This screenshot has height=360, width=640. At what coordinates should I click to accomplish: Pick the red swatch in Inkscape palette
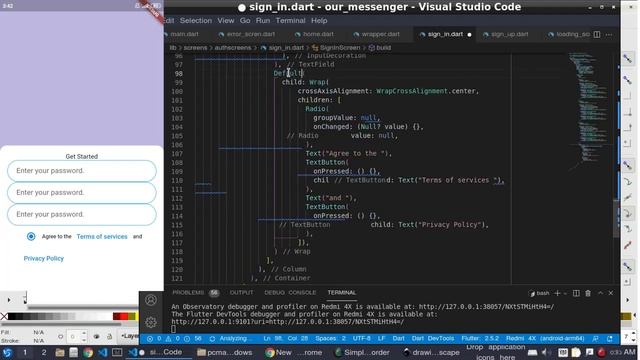tap(124, 316)
